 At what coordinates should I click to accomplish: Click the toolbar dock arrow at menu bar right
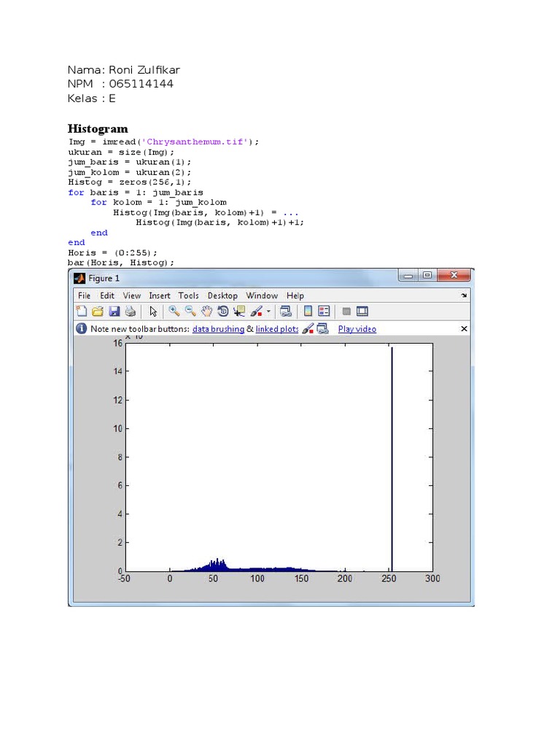pyautogui.click(x=464, y=295)
